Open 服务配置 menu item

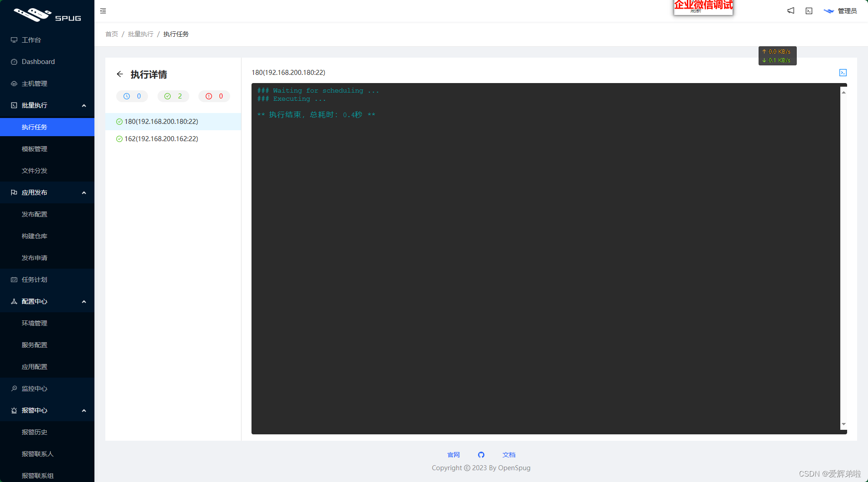tap(47, 345)
